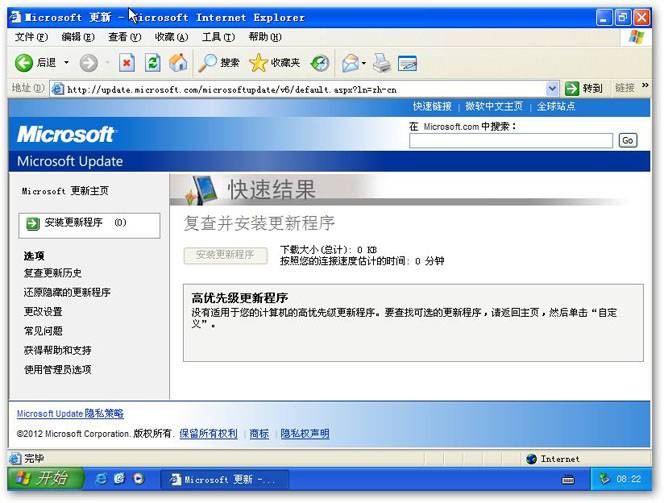Viewport: 664px width, 503px height.
Task: Open the 商标 footer link
Action: coord(259,434)
